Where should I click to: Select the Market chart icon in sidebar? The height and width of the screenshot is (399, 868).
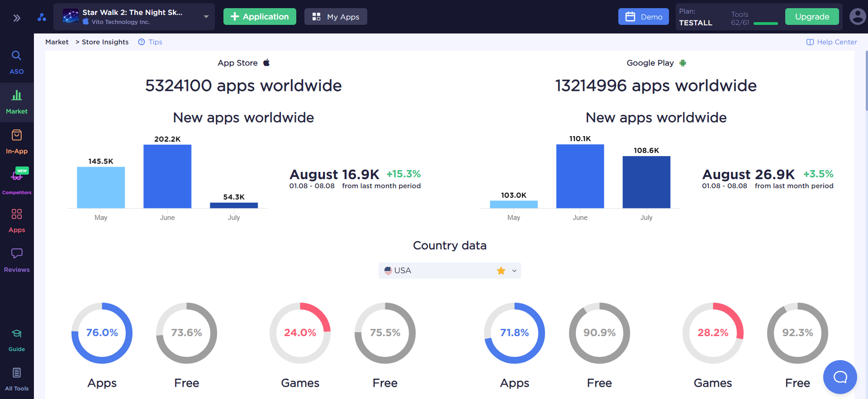17,102
